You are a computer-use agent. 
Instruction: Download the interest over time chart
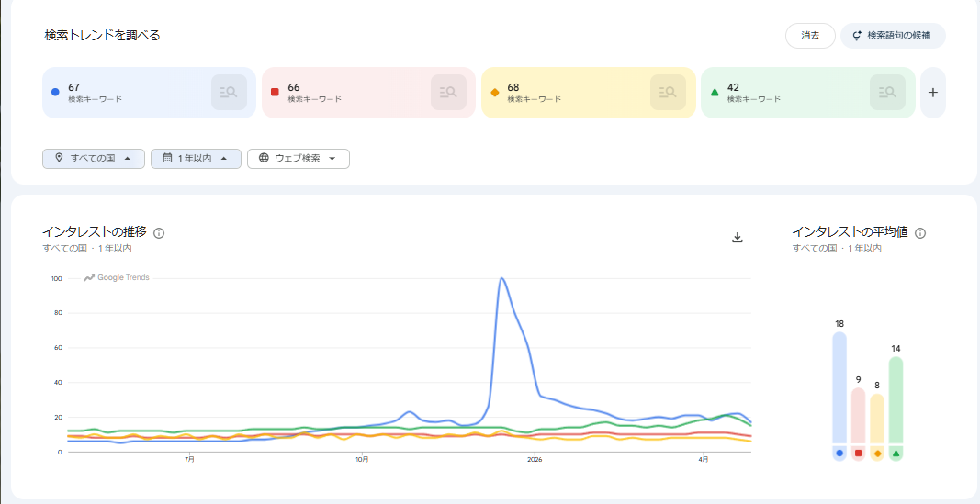737,237
